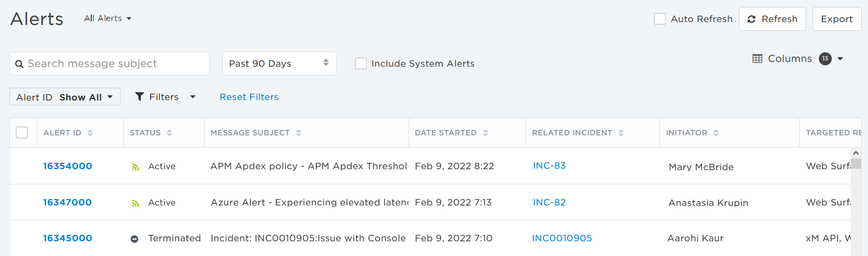Toggle Include System Alerts checkbox

[x=361, y=63]
